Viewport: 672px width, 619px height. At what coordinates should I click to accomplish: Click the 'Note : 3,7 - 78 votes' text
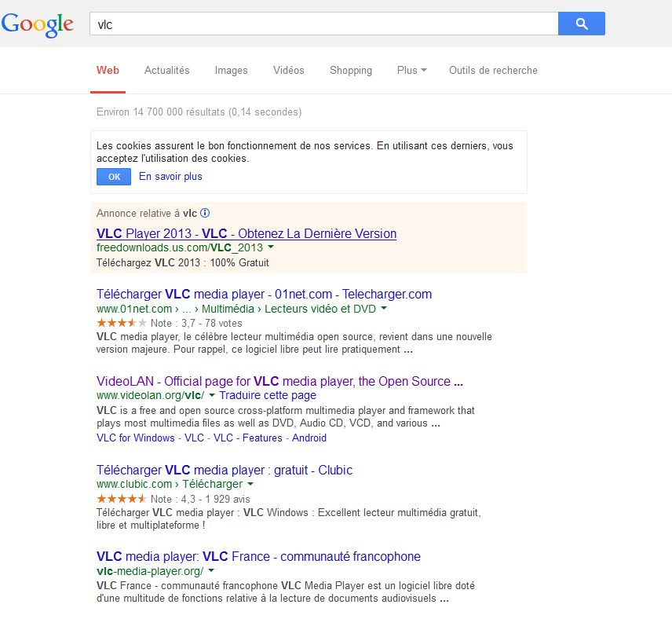pyautogui.click(x=196, y=323)
